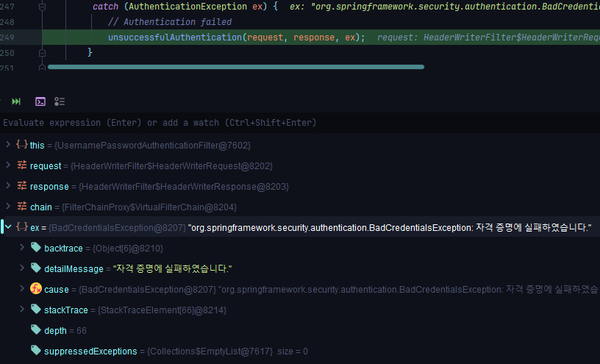Click the parameter icon beside request
The width and height of the screenshot is (600, 364).
[x=21, y=165]
